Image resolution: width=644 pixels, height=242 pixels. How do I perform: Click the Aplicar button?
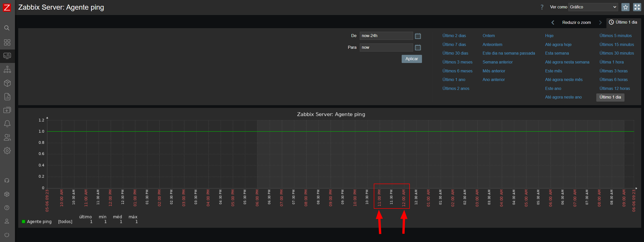(412, 59)
